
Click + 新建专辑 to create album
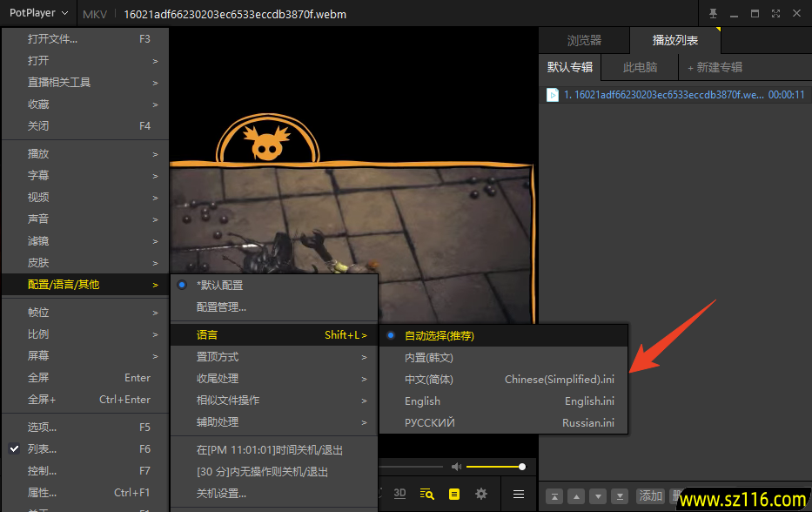tap(715, 67)
